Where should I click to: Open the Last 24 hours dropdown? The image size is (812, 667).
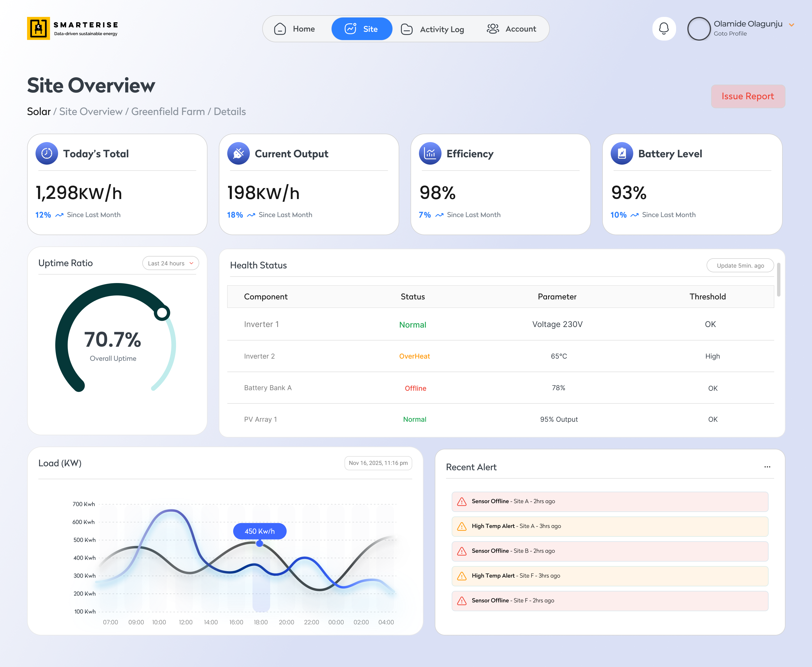(171, 264)
